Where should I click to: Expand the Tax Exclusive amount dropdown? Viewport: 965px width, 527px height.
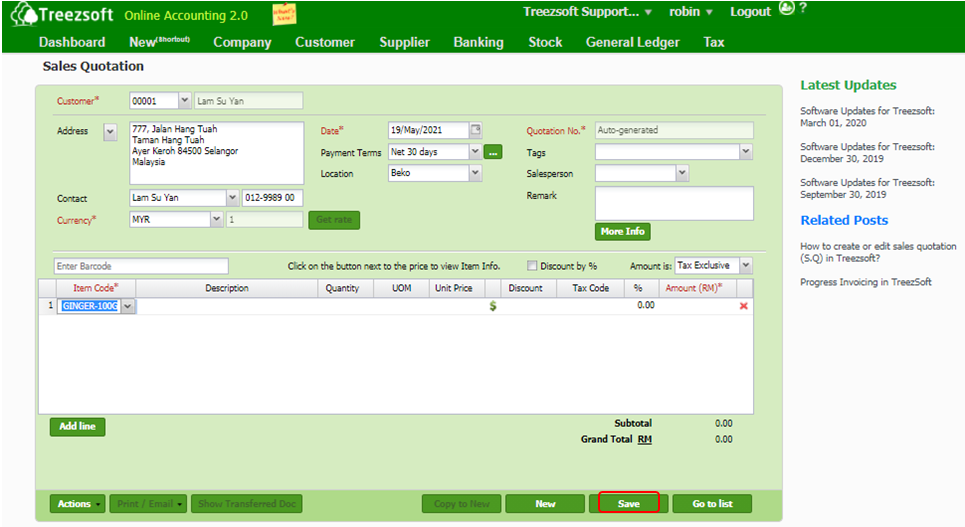[745, 265]
